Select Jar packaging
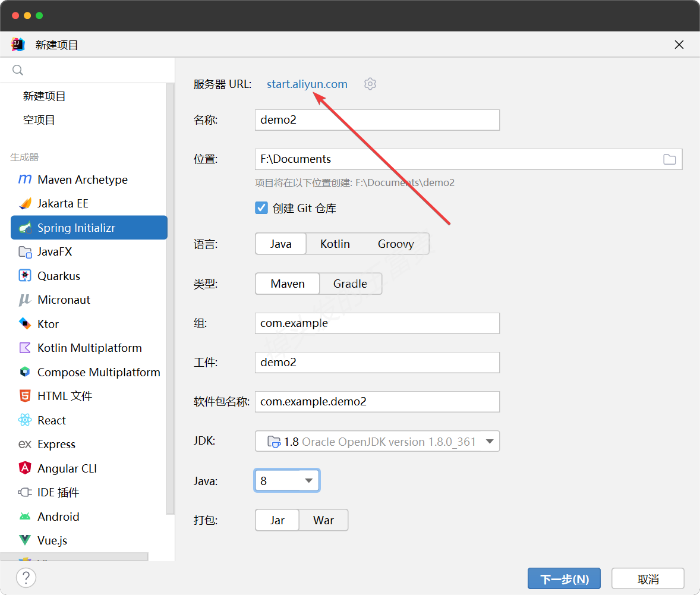The image size is (700, 595). (x=278, y=520)
